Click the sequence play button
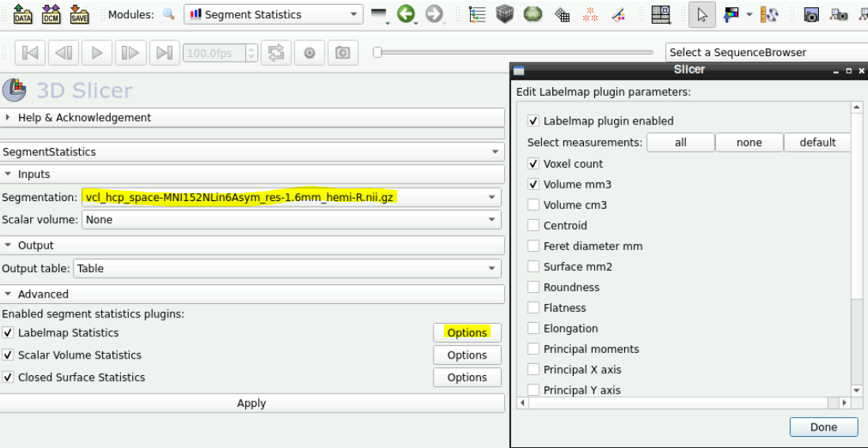 pos(97,53)
